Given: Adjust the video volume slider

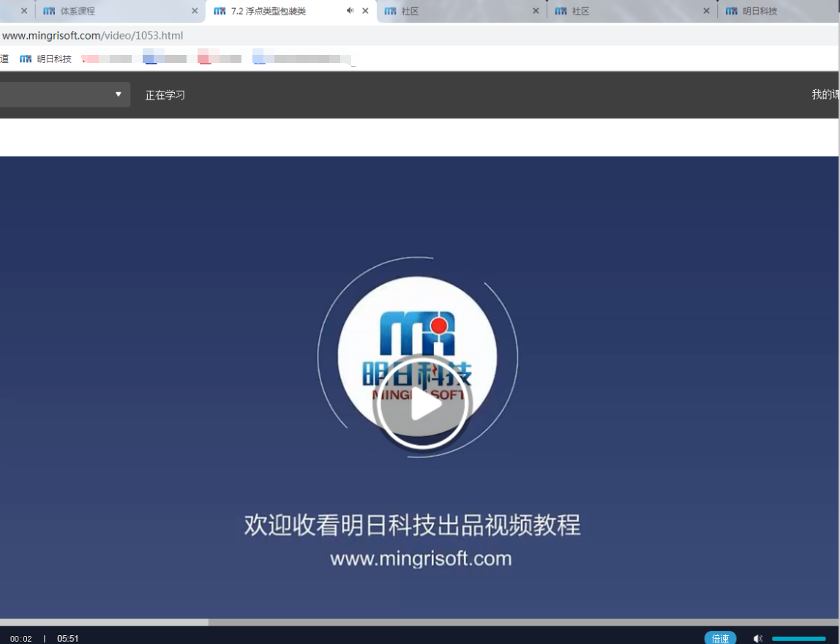Looking at the screenshot, I should click(798, 639).
